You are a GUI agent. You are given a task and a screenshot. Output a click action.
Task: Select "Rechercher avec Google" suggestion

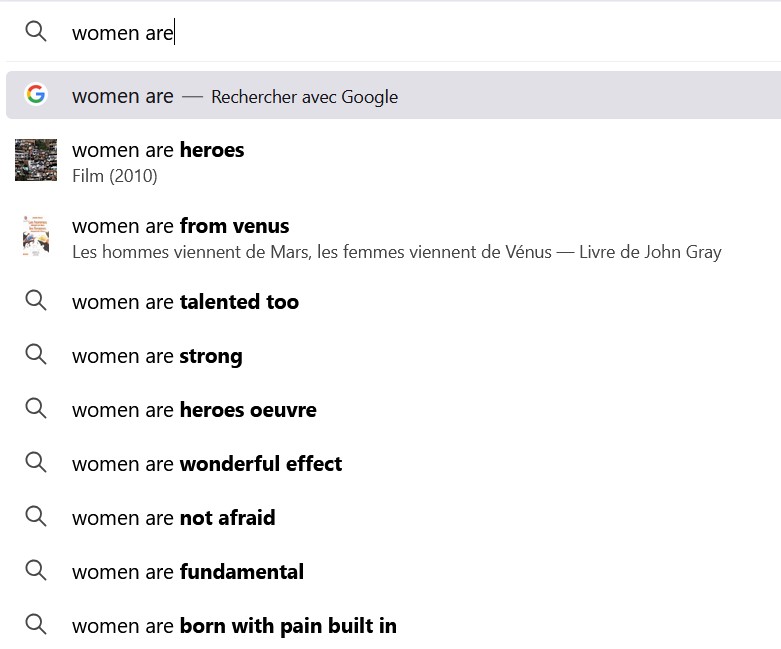[x=304, y=97]
